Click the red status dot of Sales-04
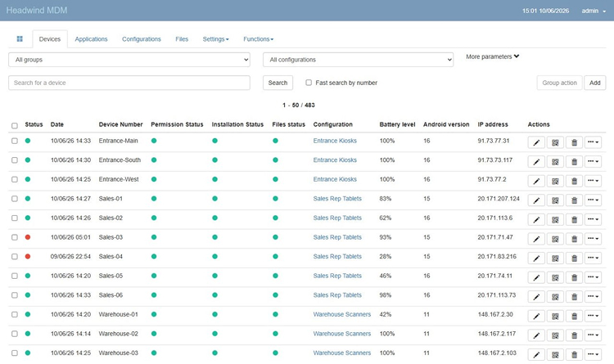This screenshot has width=614, height=364. tap(28, 256)
